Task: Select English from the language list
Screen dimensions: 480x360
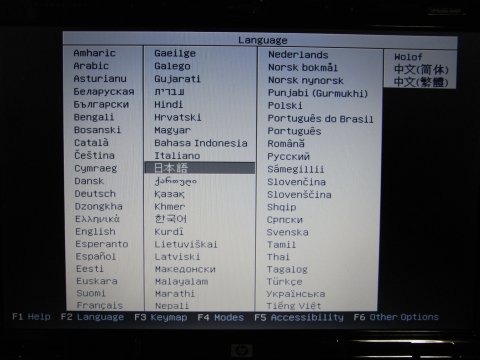Action: [95, 232]
